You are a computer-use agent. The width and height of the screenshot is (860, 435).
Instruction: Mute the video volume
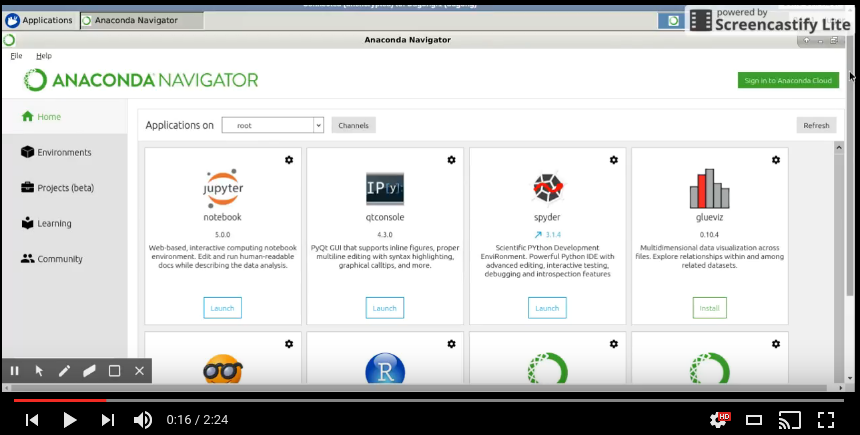point(143,420)
